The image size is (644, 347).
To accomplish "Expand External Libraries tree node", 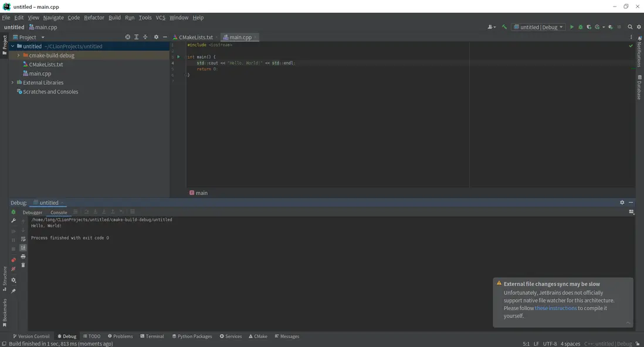I will point(12,83).
